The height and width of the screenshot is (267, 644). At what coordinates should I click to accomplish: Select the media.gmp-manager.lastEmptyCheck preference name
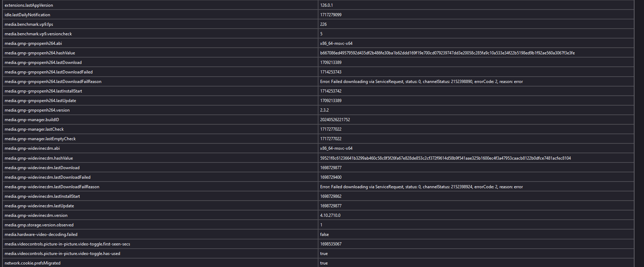coord(40,139)
